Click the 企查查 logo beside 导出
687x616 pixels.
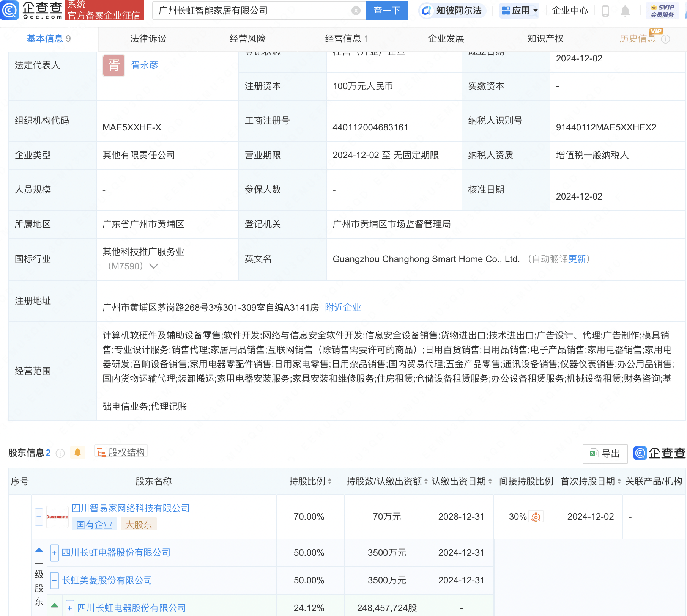tap(660, 453)
